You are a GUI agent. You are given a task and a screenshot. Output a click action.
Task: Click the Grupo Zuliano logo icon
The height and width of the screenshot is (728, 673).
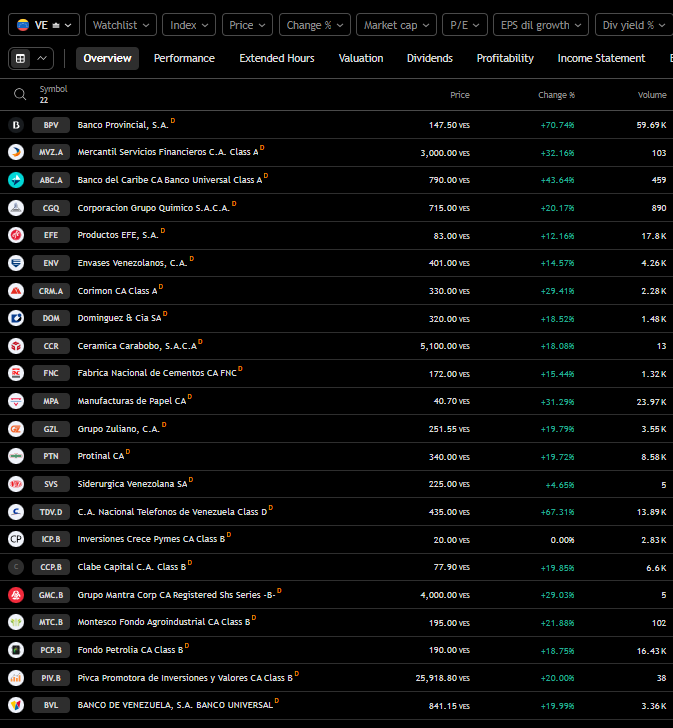pyautogui.click(x=16, y=429)
